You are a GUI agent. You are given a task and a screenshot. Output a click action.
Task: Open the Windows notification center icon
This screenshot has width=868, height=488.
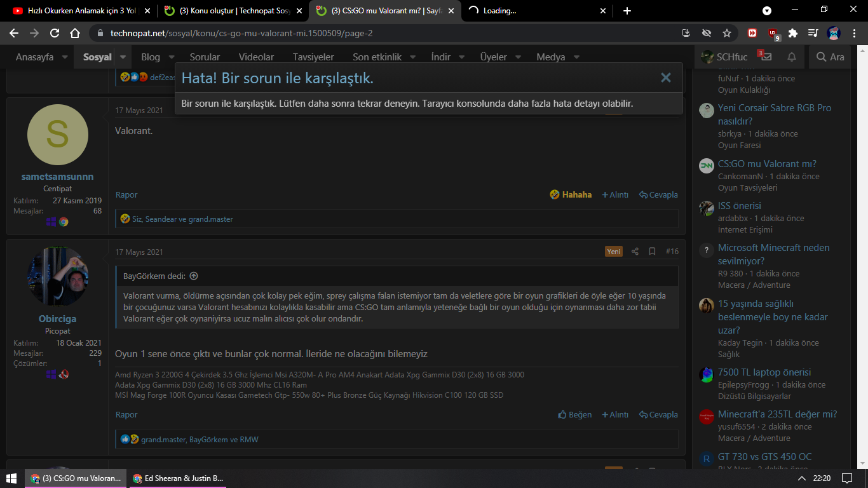point(846,478)
